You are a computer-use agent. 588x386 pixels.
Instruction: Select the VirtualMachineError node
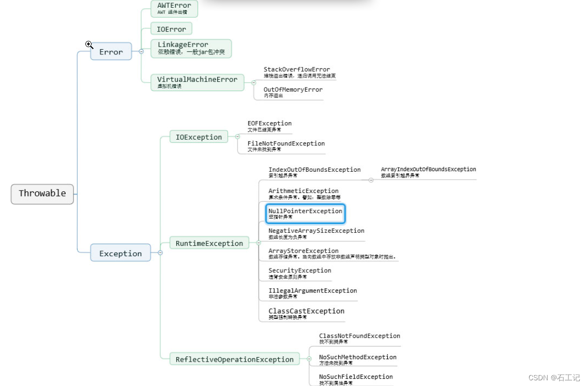[199, 81]
